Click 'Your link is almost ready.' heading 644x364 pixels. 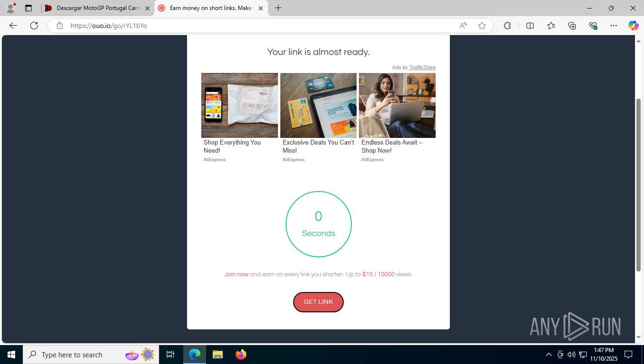coord(318,52)
